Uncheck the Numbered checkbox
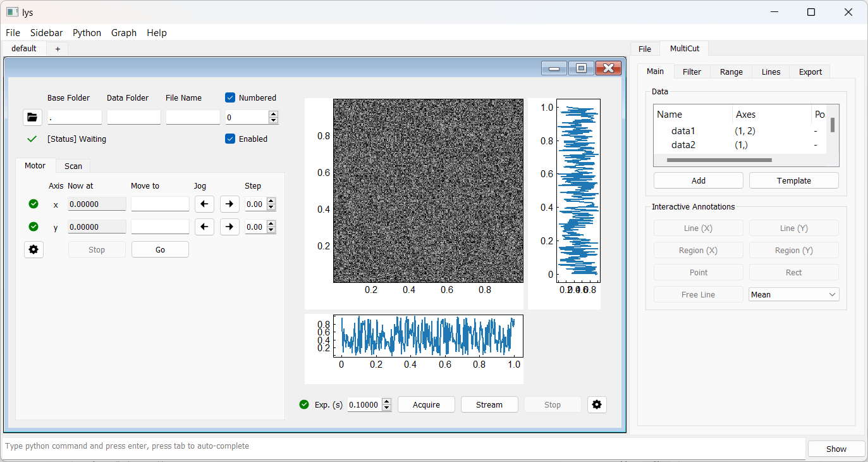 (231, 97)
